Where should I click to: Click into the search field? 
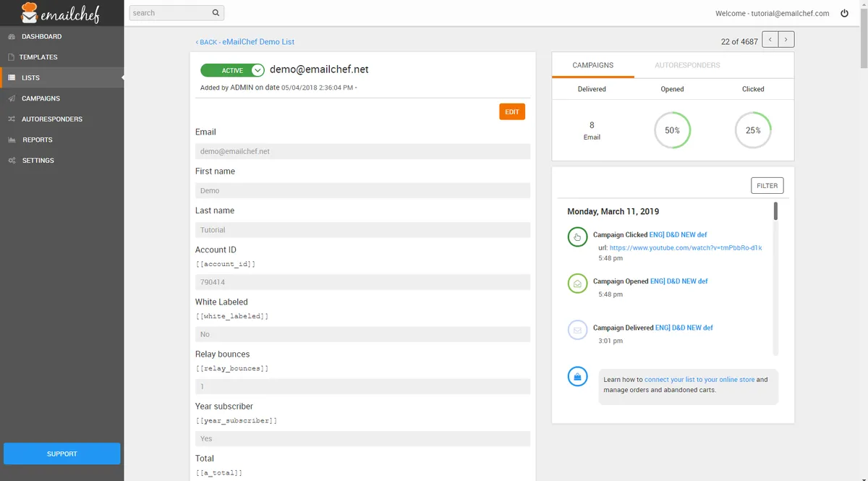click(x=169, y=13)
